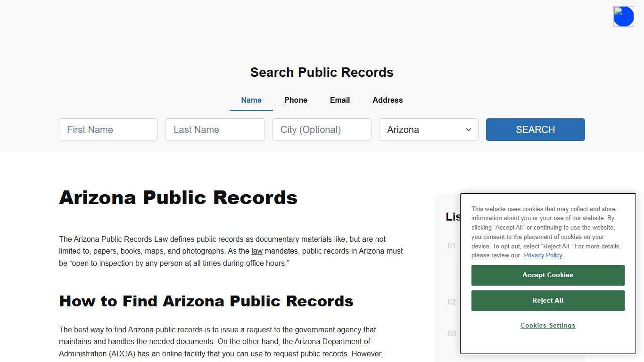Click the Search Public Records heading
The width and height of the screenshot is (644, 362).
coord(322,72)
